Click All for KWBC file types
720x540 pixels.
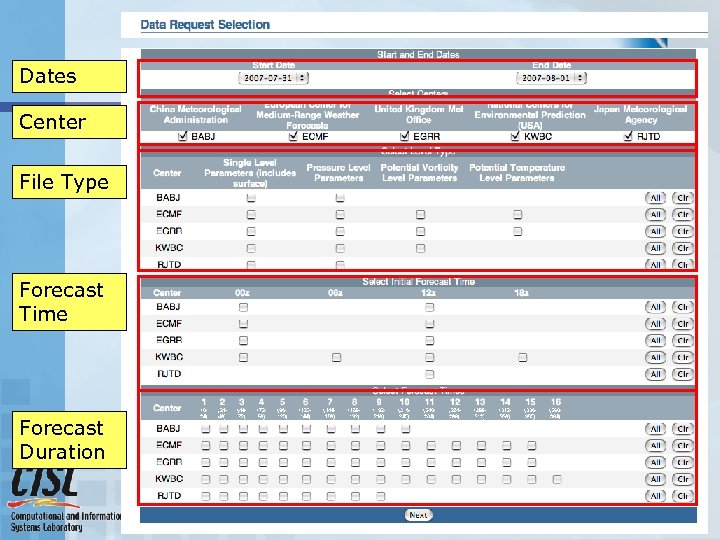point(655,248)
